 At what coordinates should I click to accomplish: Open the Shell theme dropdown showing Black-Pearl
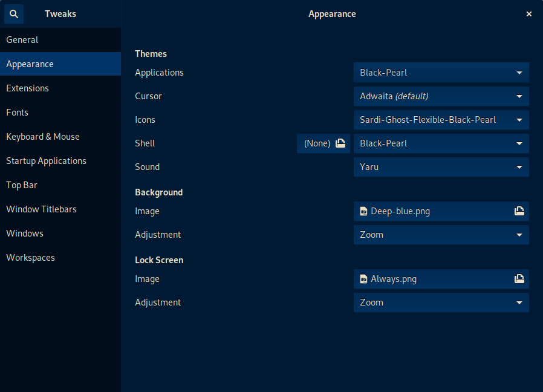pos(441,143)
